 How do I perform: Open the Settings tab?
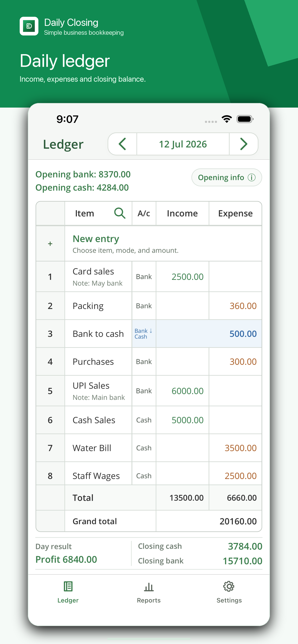point(229,592)
